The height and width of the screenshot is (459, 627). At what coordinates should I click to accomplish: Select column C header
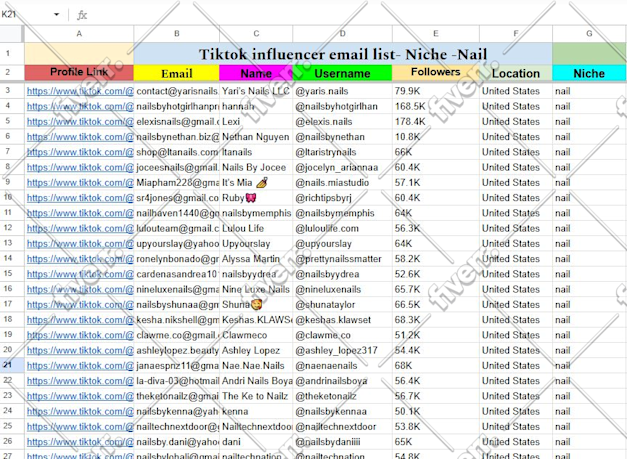[256, 34]
